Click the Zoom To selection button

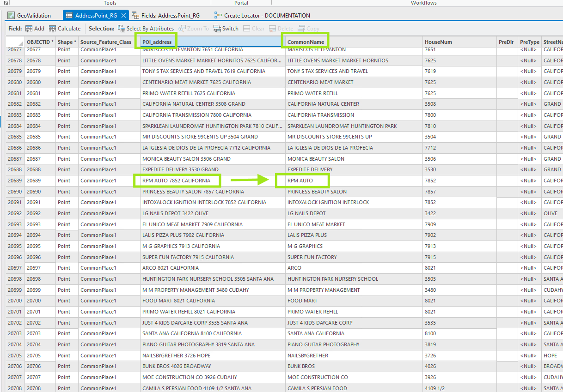click(x=194, y=28)
